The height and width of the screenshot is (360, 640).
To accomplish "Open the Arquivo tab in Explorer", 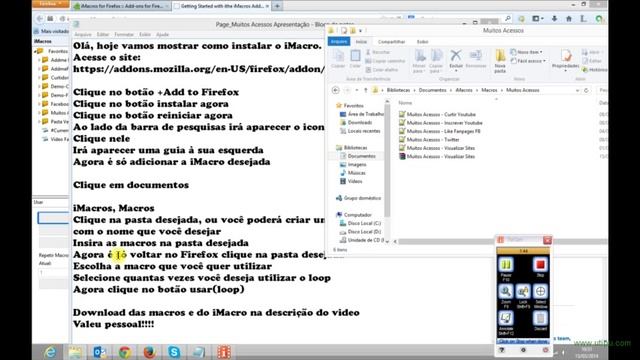I will tap(339, 42).
